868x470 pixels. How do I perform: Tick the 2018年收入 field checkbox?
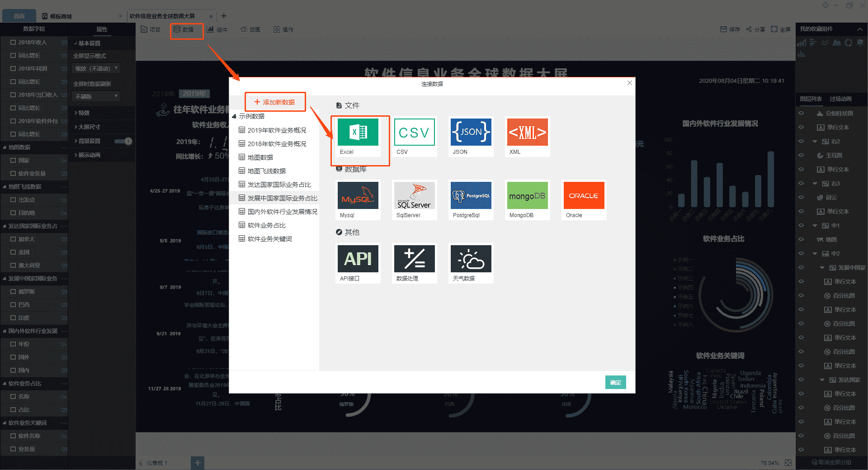click(x=13, y=43)
